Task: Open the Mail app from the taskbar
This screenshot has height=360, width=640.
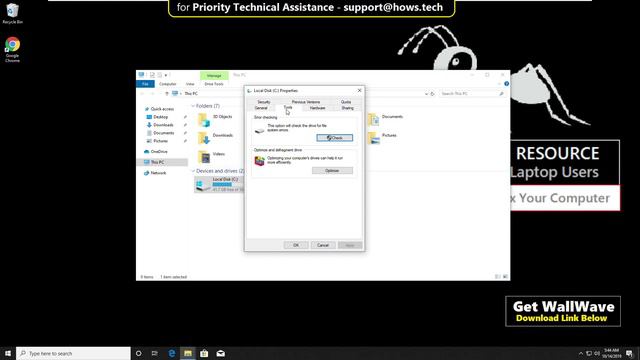Action: tap(220, 353)
